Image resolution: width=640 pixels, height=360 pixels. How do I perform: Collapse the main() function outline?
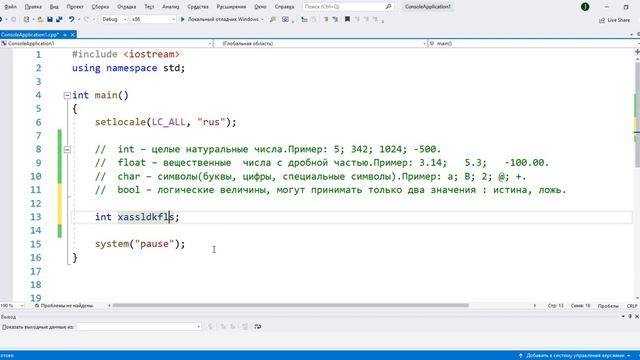click(x=67, y=96)
